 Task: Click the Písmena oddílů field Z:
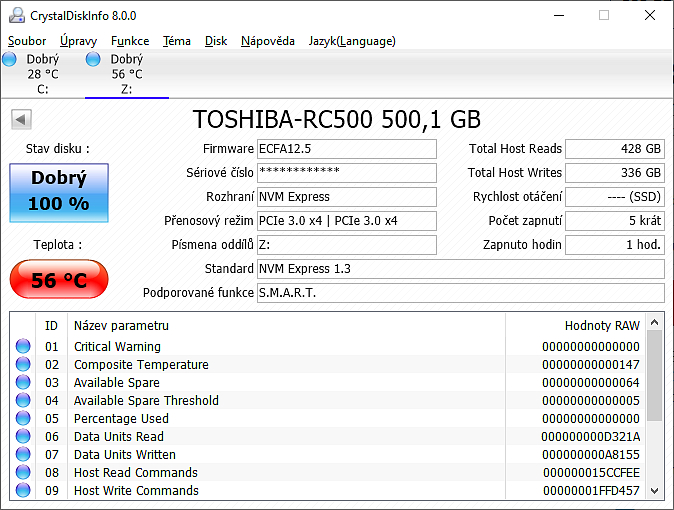347,245
